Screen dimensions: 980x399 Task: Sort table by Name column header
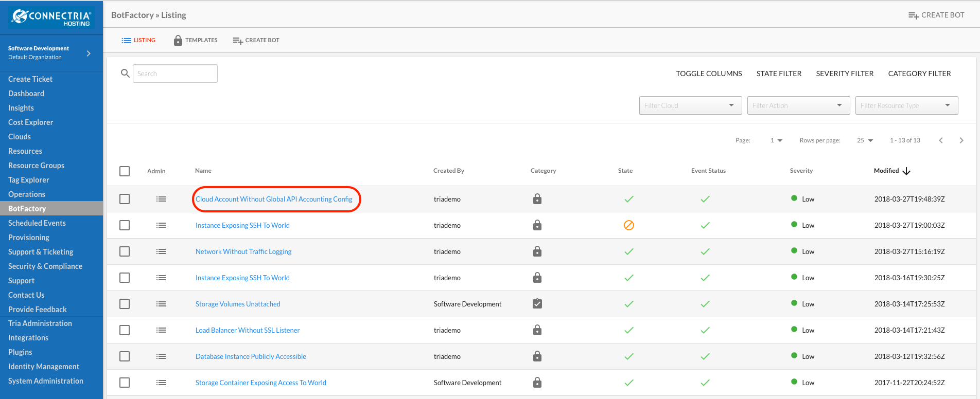coord(203,171)
